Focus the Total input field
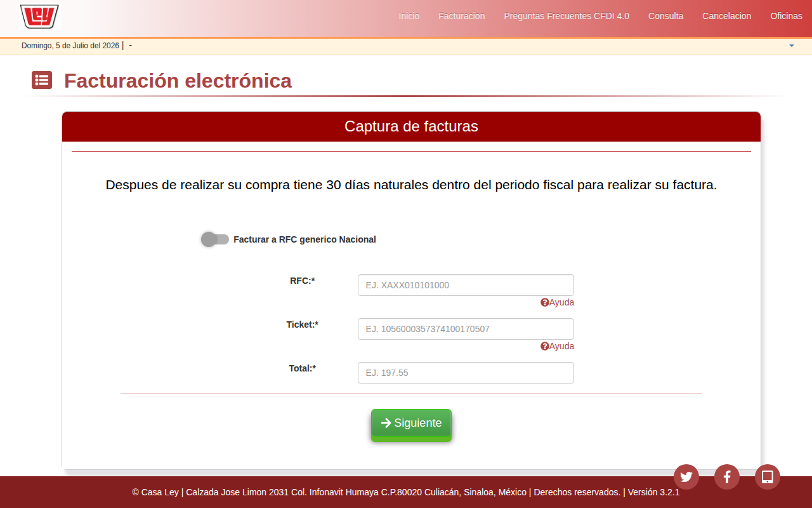This screenshot has width=812, height=508. pyautogui.click(x=466, y=373)
